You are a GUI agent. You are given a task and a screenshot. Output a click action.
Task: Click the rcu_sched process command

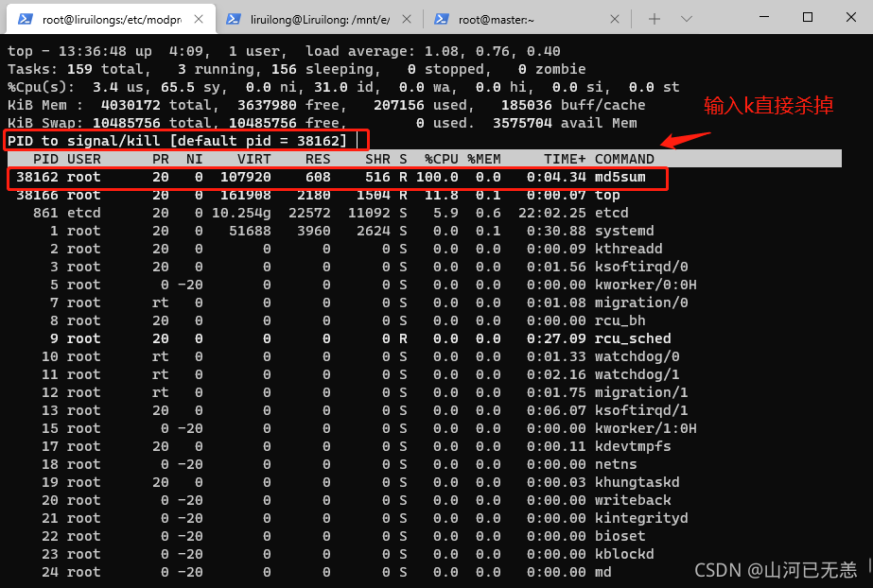633,338
